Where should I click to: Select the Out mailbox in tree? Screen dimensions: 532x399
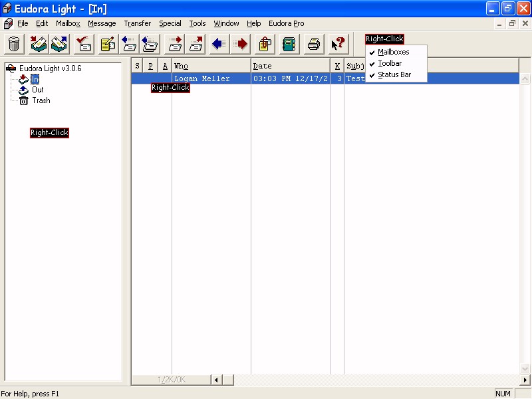(x=38, y=90)
